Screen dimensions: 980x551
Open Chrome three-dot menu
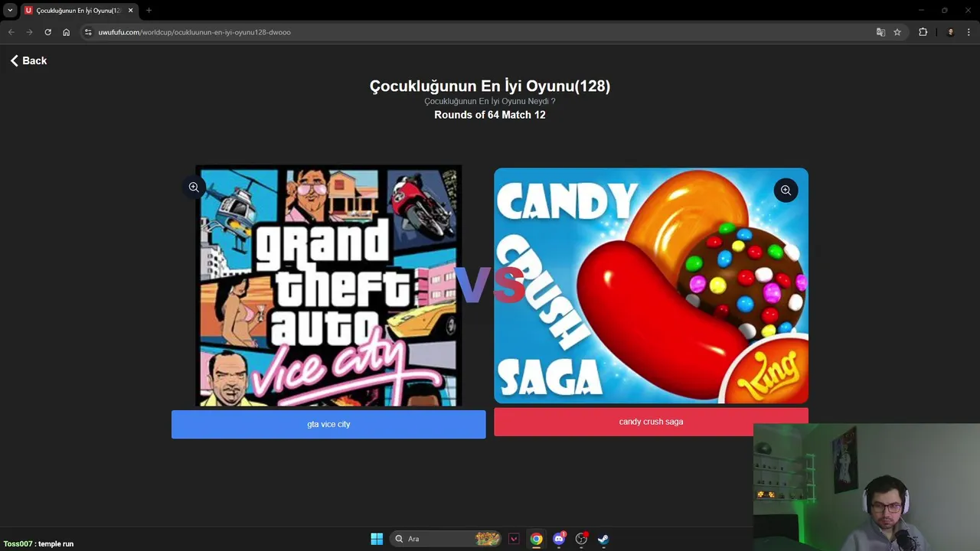pos(969,32)
